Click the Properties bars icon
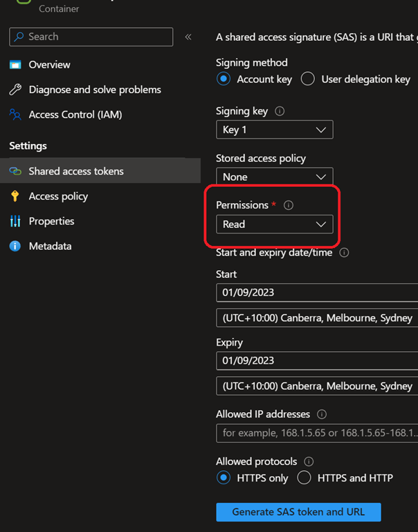 tap(15, 221)
